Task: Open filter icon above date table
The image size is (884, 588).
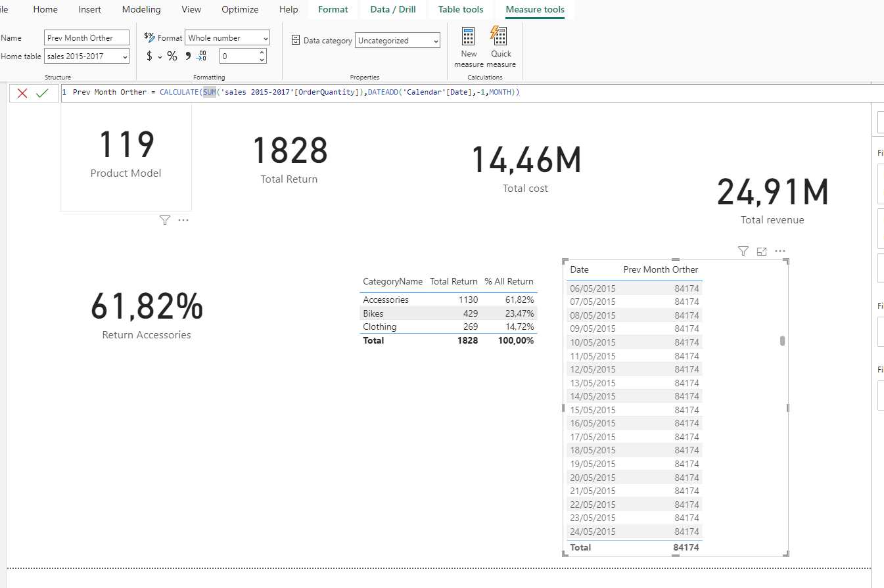Action: click(743, 251)
